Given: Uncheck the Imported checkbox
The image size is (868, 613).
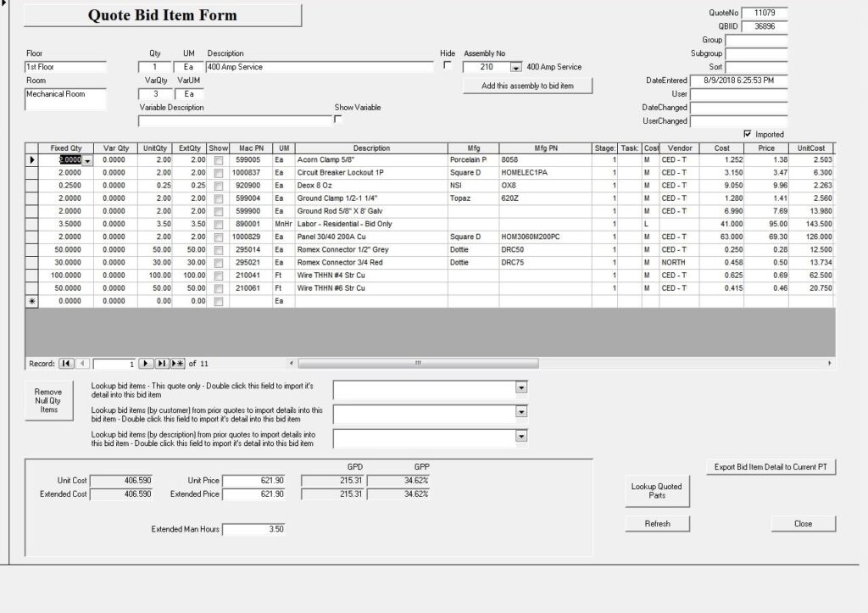Looking at the screenshot, I should click(x=747, y=134).
